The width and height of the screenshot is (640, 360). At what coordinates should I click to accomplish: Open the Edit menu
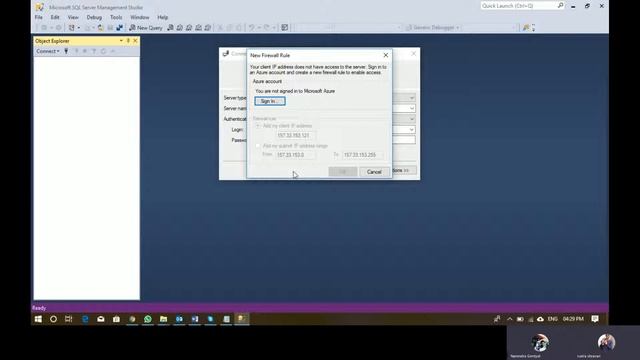pos(55,17)
